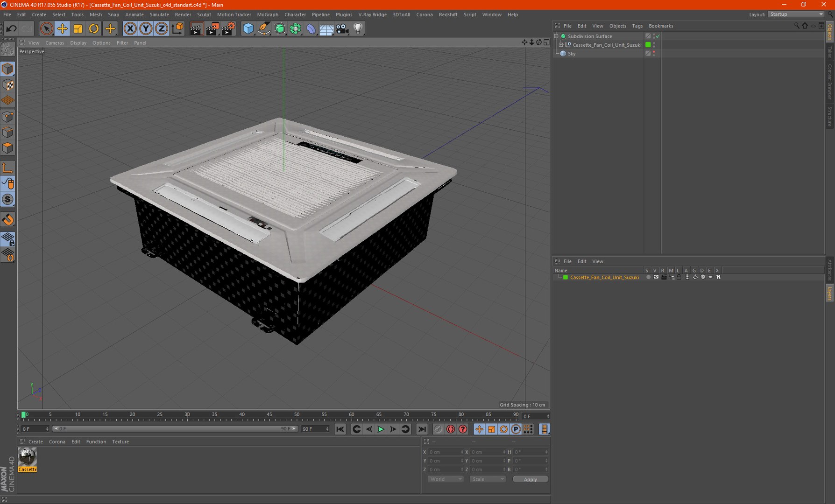
Task: Play the animation forward
Action: (x=381, y=429)
